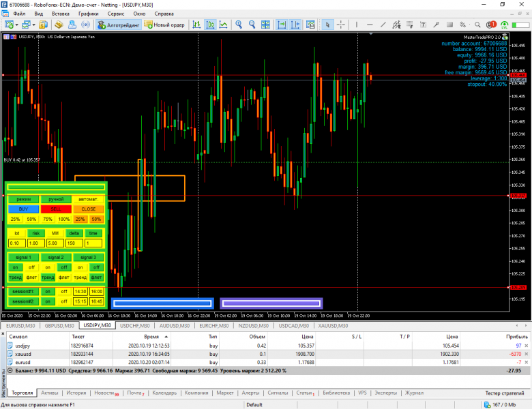Viewport: 532px width, 409px height.
Task: Zoom in on the chart
Action: [239, 25]
